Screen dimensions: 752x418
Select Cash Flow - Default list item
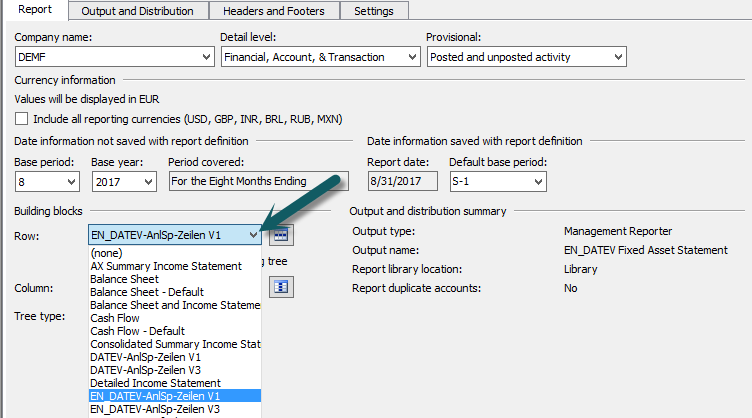[x=137, y=331]
